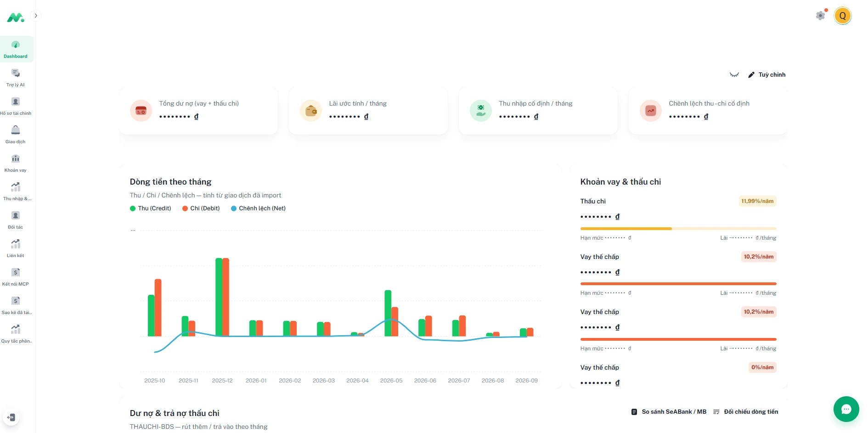Select Thu nhập cố định card icon
868x433 pixels.
[481, 111]
